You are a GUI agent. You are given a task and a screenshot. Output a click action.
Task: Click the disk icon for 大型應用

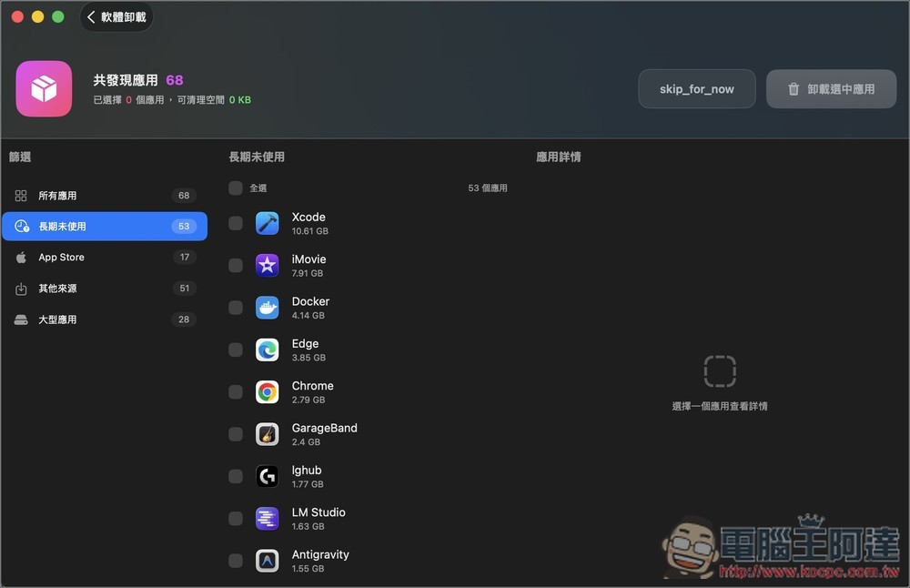click(21, 319)
